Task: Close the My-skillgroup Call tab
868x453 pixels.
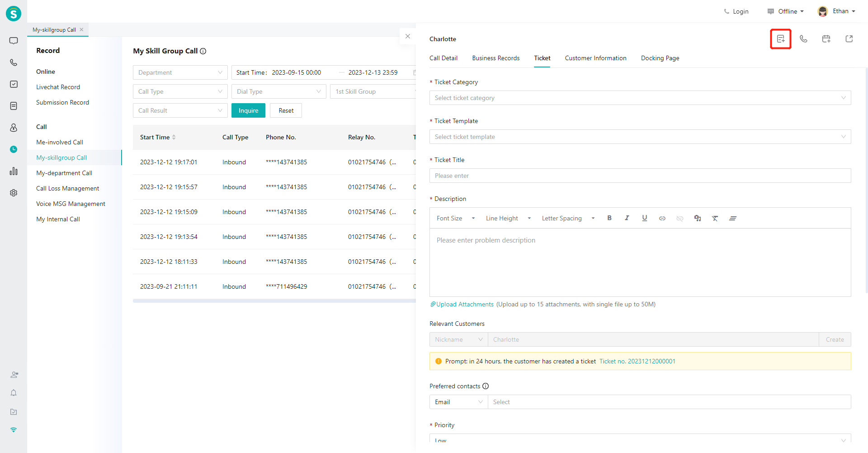Action: 82,29
